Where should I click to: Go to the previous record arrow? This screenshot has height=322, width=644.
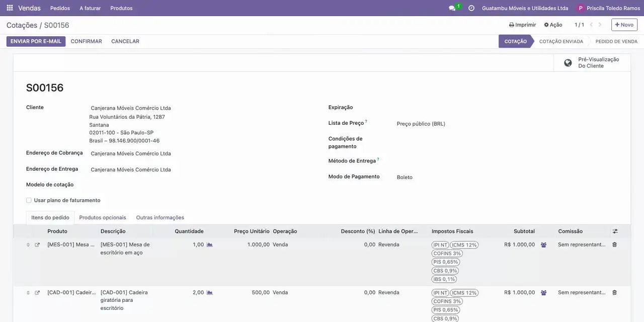(x=591, y=25)
